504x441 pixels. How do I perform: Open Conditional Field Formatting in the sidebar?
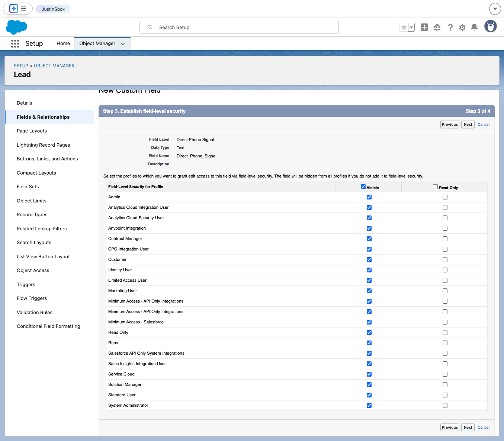pos(48,326)
